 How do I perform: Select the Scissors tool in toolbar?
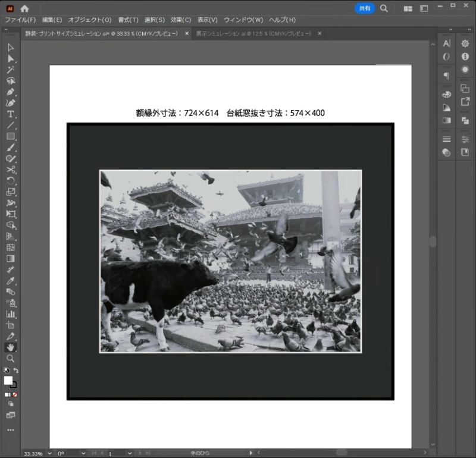point(11,170)
